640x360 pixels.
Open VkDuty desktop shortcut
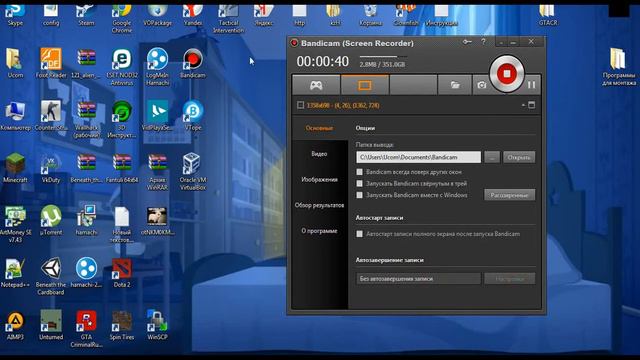(51, 168)
